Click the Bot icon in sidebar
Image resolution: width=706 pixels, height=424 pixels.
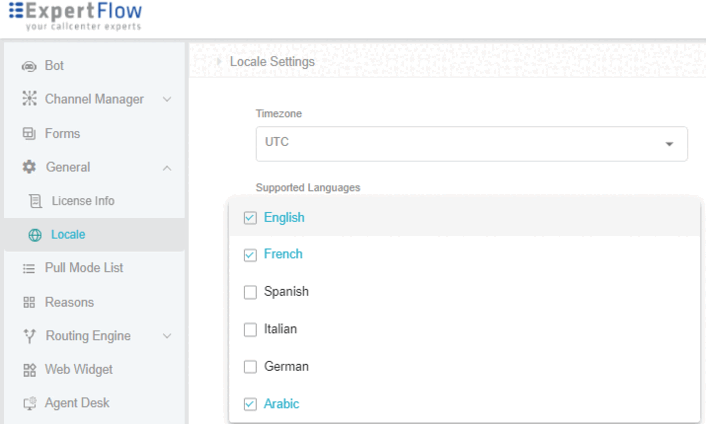tap(29, 66)
